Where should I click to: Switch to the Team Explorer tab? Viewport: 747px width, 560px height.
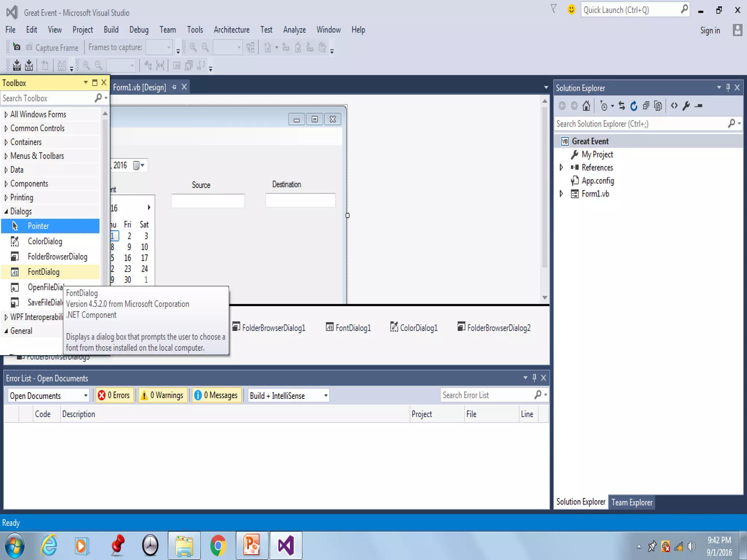pyautogui.click(x=632, y=502)
